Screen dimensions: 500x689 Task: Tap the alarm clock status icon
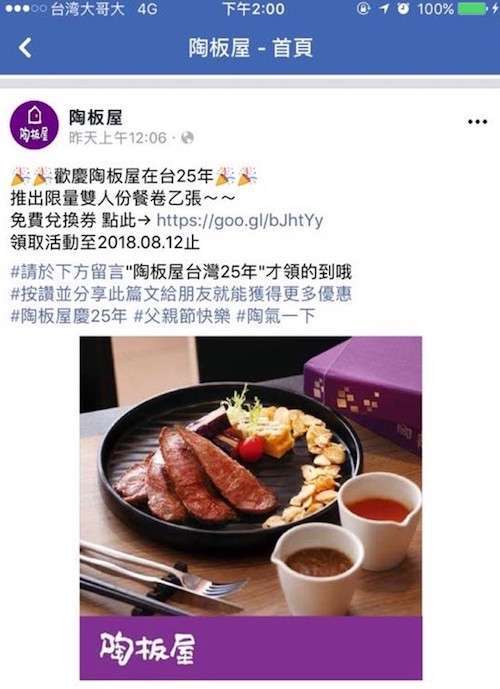point(403,9)
